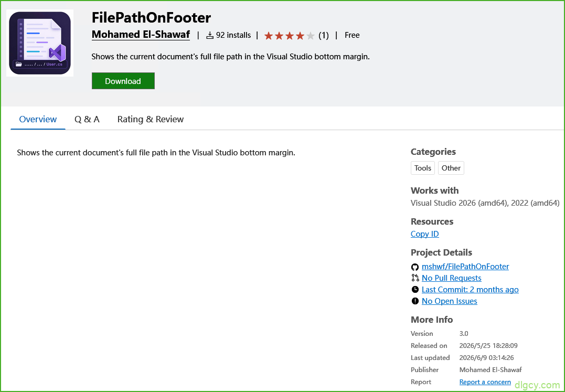565x392 pixels.
Task: Click the exclamation icon beside No Open Issues
Action: pos(415,301)
